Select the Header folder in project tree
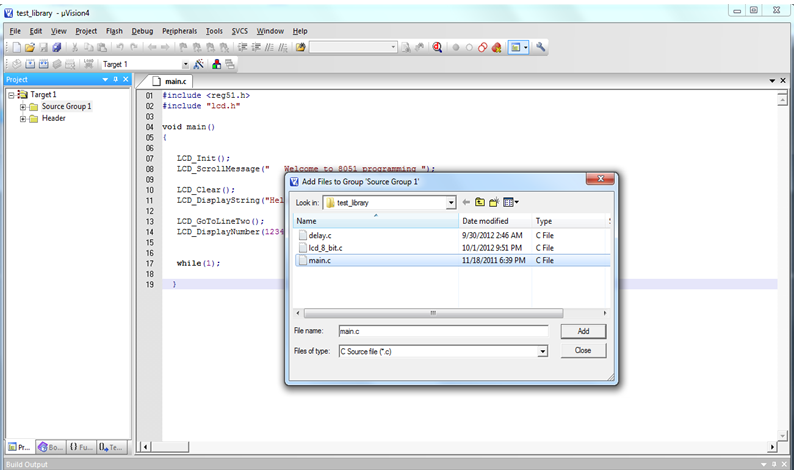The width and height of the screenshot is (795, 470). (54, 118)
